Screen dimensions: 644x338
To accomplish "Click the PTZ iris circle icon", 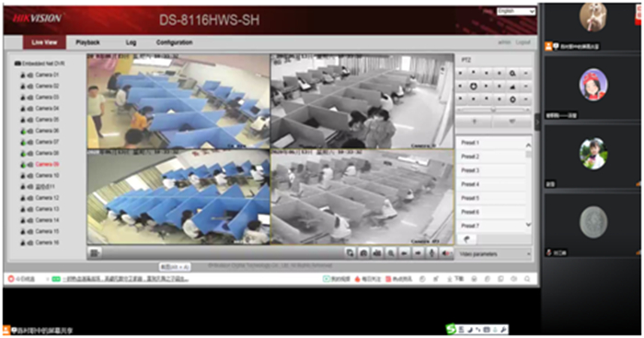I will [x=512, y=99].
